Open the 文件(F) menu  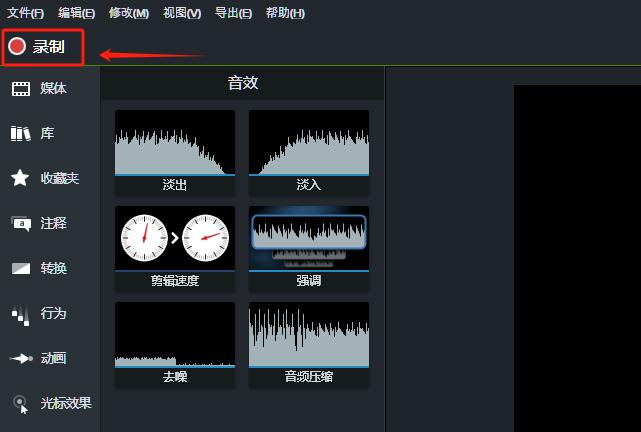pos(26,13)
